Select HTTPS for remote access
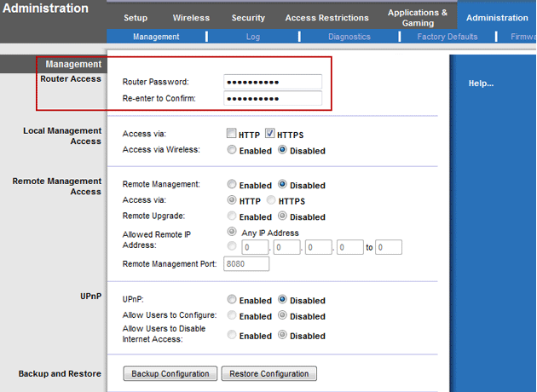 click(271, 201)
